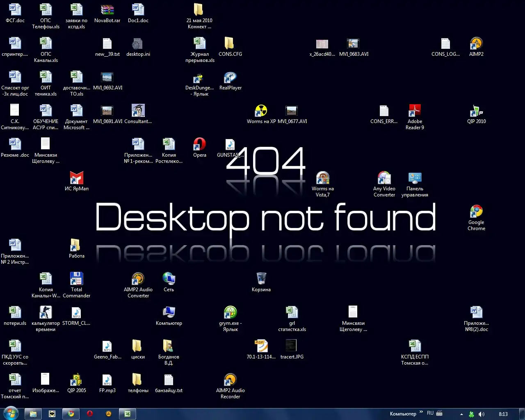Click the volume speaker tray icon

click(x=482, y=414)
